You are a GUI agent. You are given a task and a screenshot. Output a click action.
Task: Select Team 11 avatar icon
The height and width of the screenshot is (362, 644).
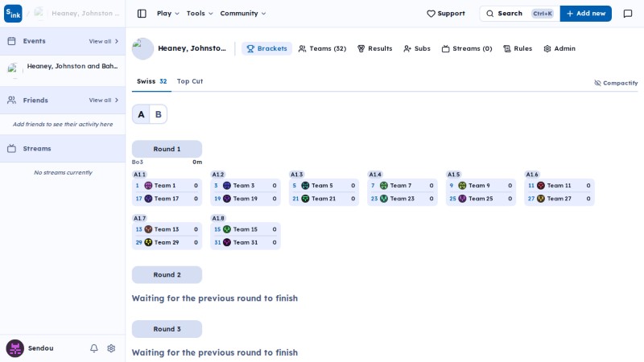tap(541, 186)
